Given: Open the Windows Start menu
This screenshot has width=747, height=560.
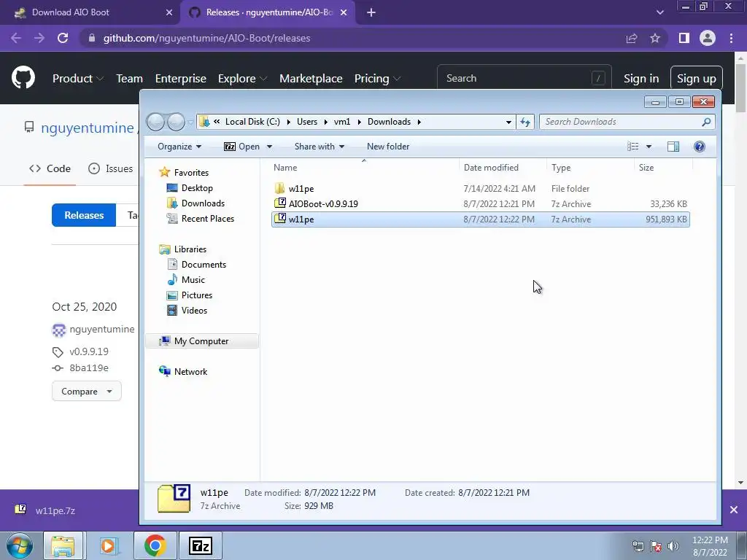Looking at the screenshot, I should [x=20, y=545].
